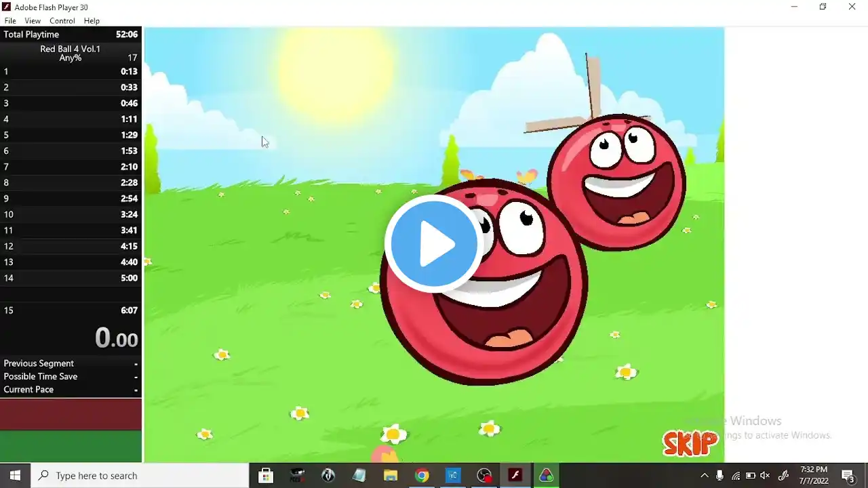Image resolution: width=868 pixels, height=488 pixels.
Task: Open the network Wi-Fi tray icon
Action: 735,475
